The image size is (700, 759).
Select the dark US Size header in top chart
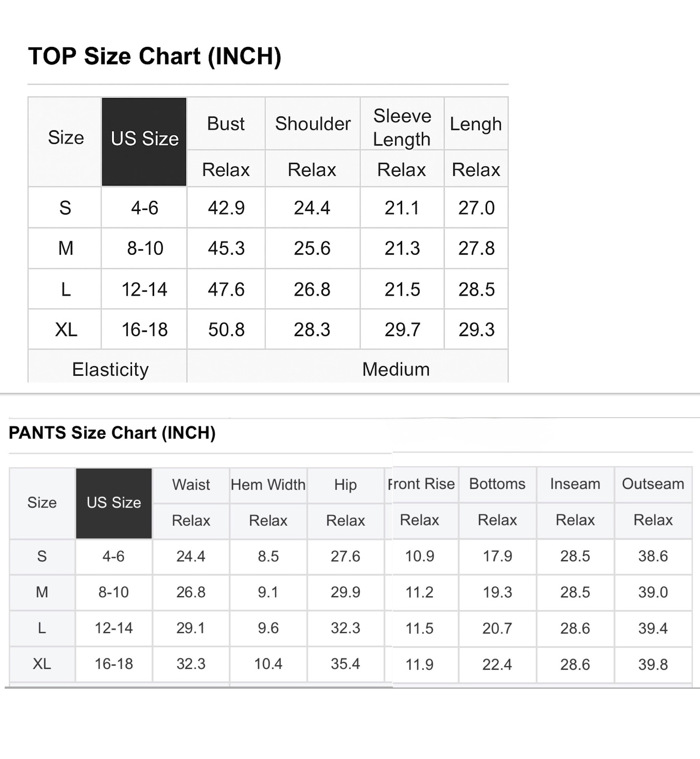(144, 139)
